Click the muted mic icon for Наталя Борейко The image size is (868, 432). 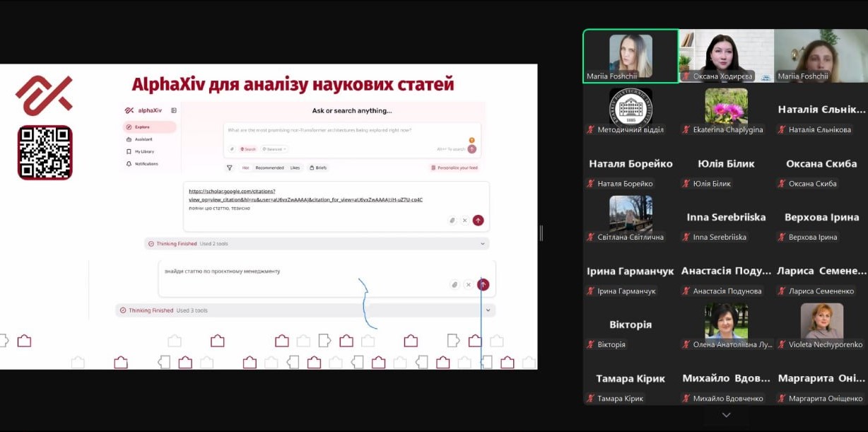pos(590,184)
